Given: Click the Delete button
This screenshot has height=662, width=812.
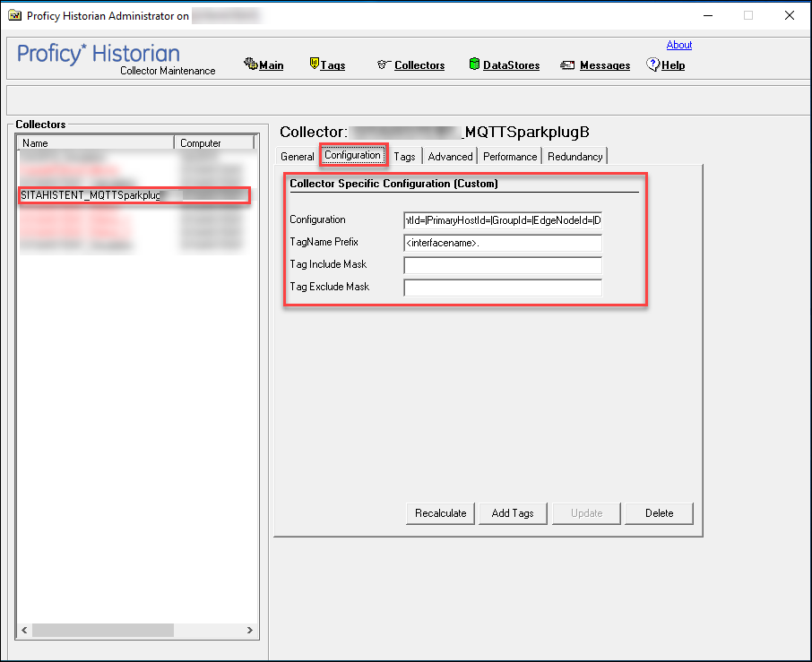Looking at the screenshot, I should pyautogui.click(x=659, y=513).
